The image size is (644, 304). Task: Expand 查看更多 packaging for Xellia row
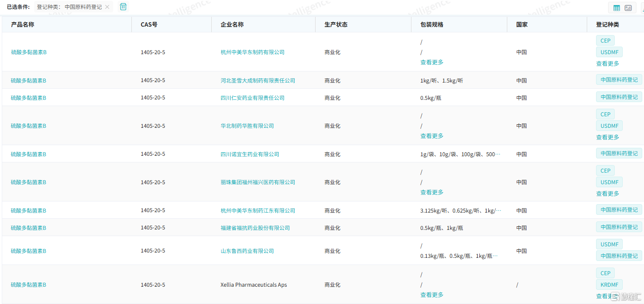point(432,295)
